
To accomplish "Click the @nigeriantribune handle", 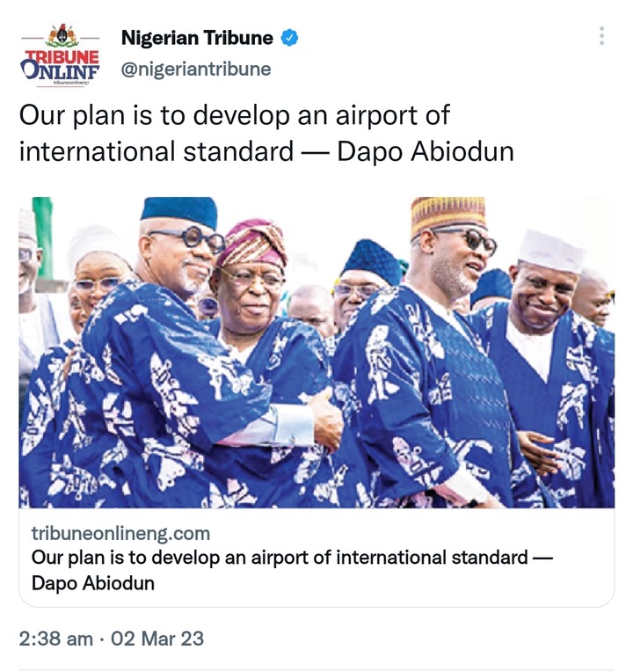I will click(x=196, y=69).
